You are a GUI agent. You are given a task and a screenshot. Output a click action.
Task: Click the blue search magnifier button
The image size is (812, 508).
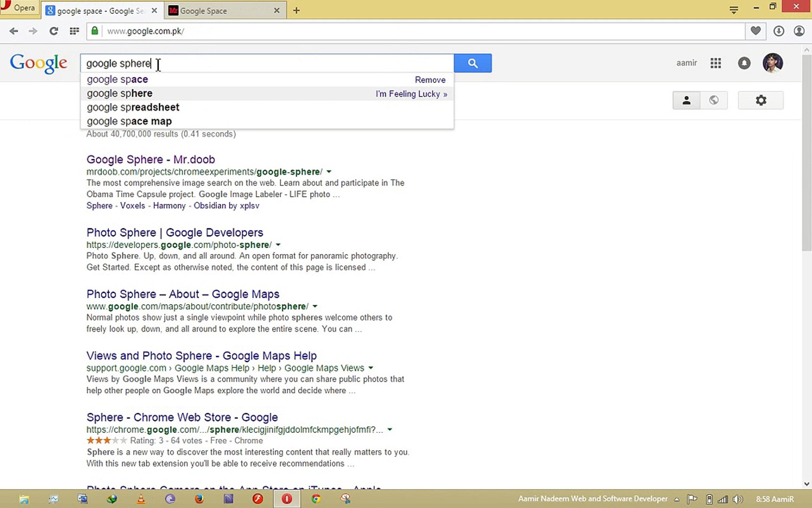[x=473, y=63]
